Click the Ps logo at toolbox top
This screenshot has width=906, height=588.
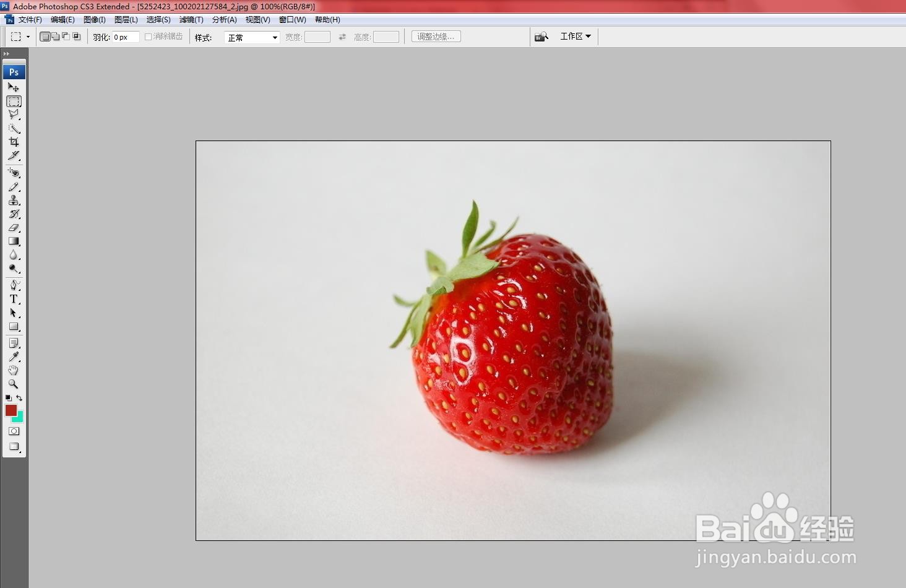point(14,72)
